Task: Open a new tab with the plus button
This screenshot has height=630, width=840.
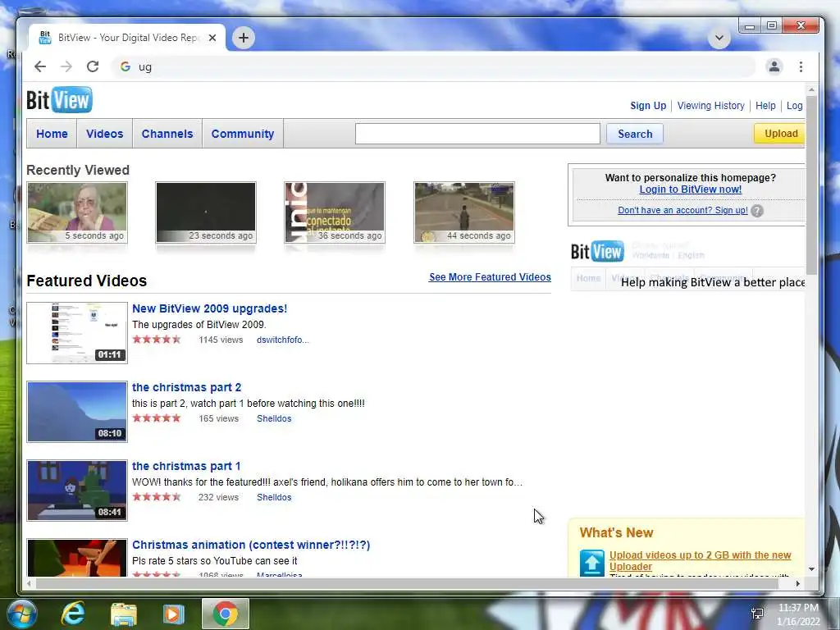Action: pos(243,38)
